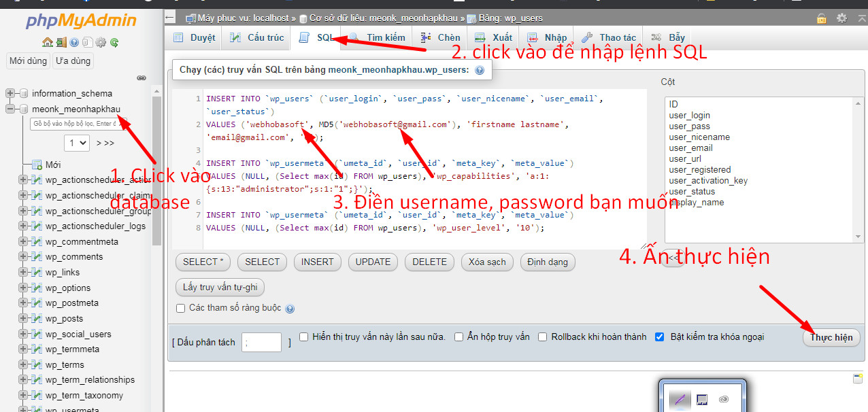This screenshot has width=868, height=412.
Task: Click the log out door icon
Action: 61,43
